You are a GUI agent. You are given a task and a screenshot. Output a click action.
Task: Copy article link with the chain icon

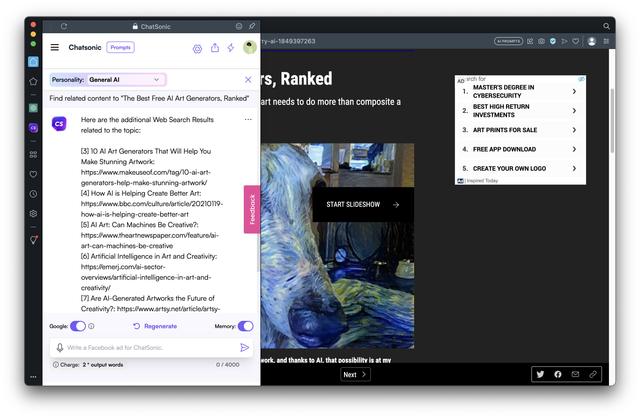pyautogui.click(x=593, y=374)
